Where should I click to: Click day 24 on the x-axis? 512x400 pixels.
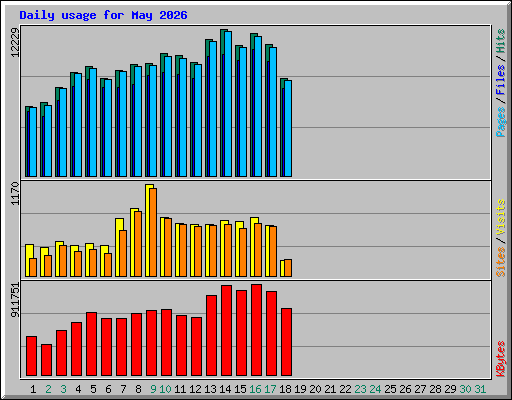(x=375, y=389)
